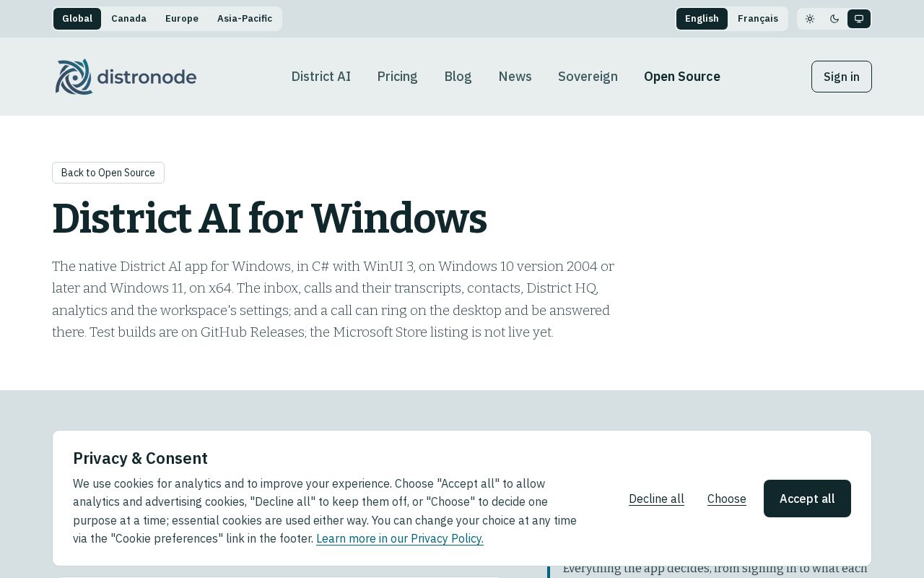This screenshot has height=578, width=924.
Task: Click the Privacy & Consent heading
Action: (140, 458)
